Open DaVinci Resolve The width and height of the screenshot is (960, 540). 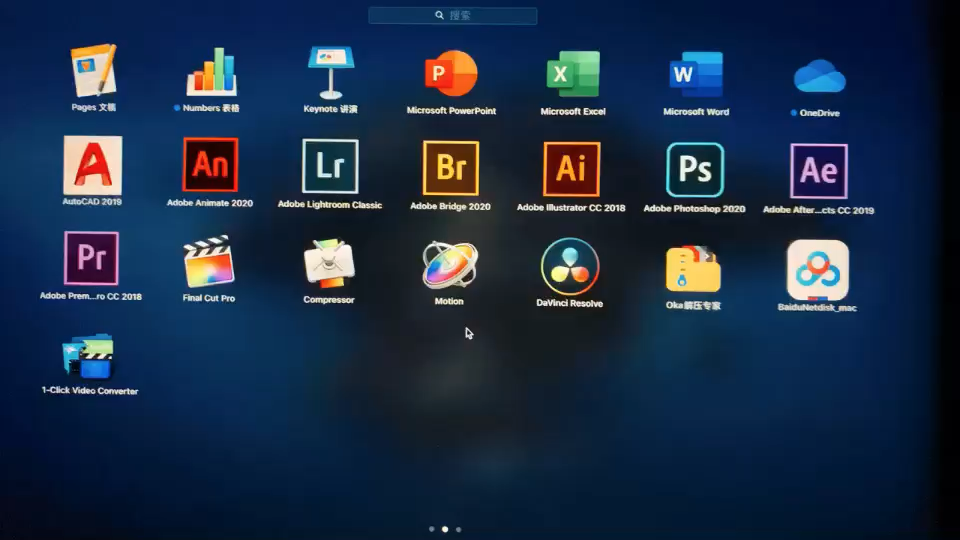click(x=570, y=266)
